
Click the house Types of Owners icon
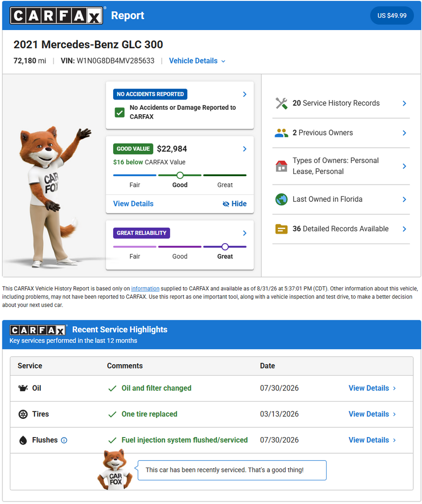pyautogui.click(x=281, y=166)
